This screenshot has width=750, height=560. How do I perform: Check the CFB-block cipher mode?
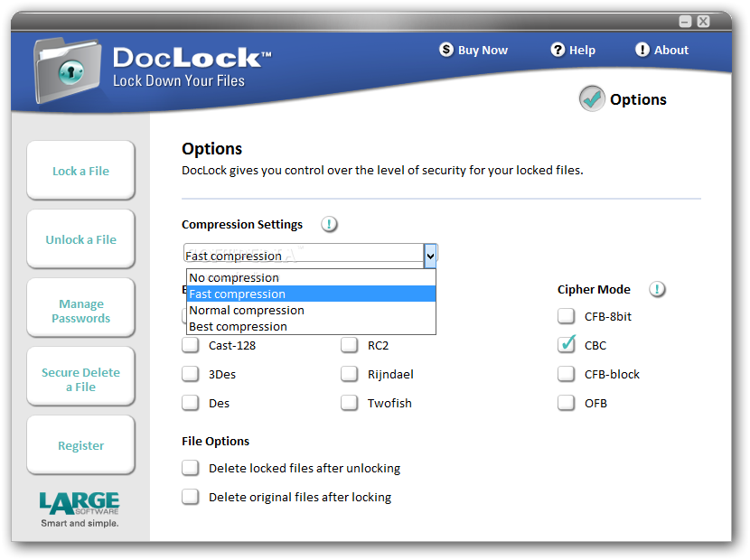pos(567,374)
